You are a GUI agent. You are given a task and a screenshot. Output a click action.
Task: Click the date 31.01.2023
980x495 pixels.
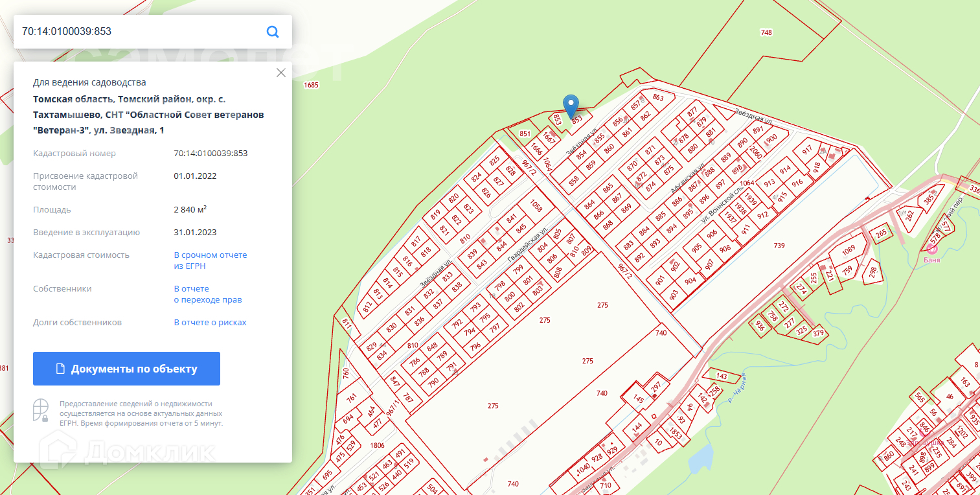(x=195, y=232)
